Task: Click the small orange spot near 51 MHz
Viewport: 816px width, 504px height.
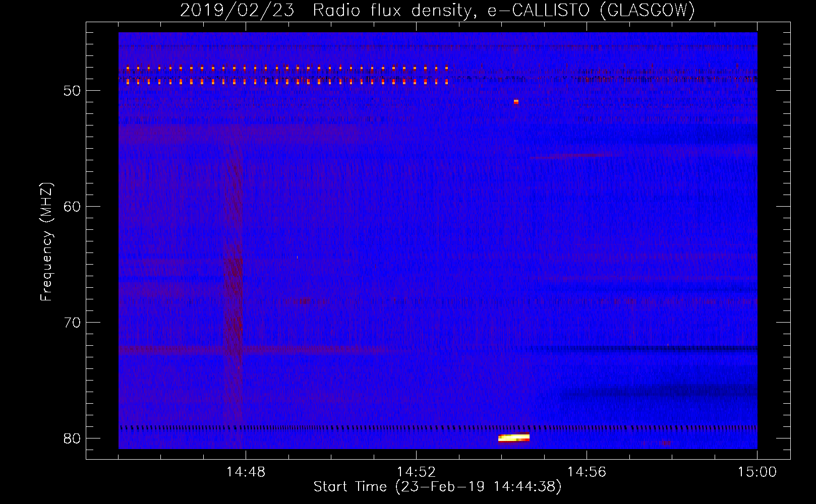Action: [516, 102]
